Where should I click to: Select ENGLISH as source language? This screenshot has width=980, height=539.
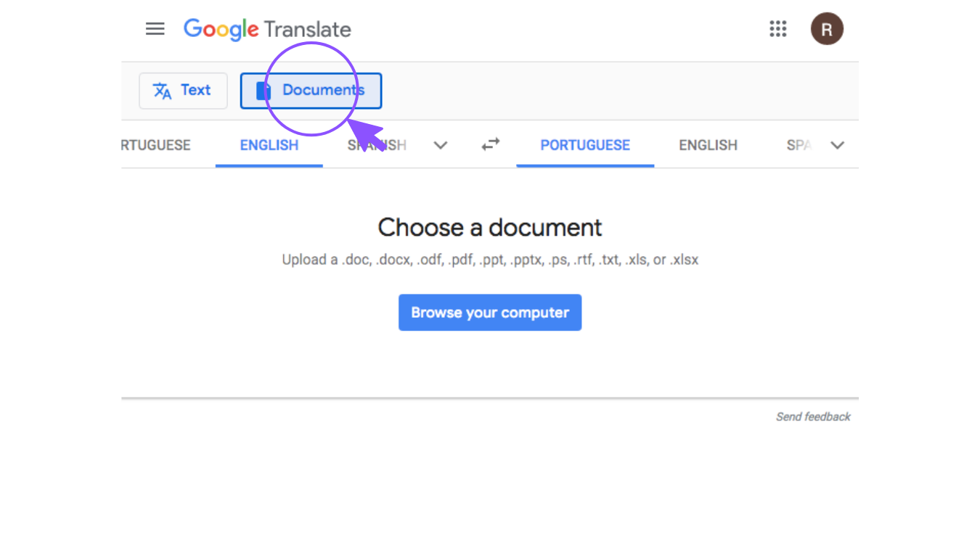coord(269,145)
